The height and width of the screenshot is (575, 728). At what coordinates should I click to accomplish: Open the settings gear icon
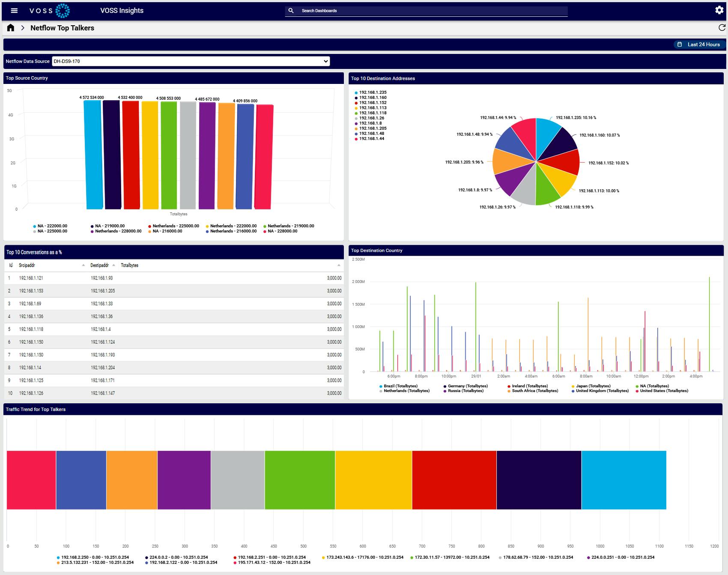click(719, 10)
